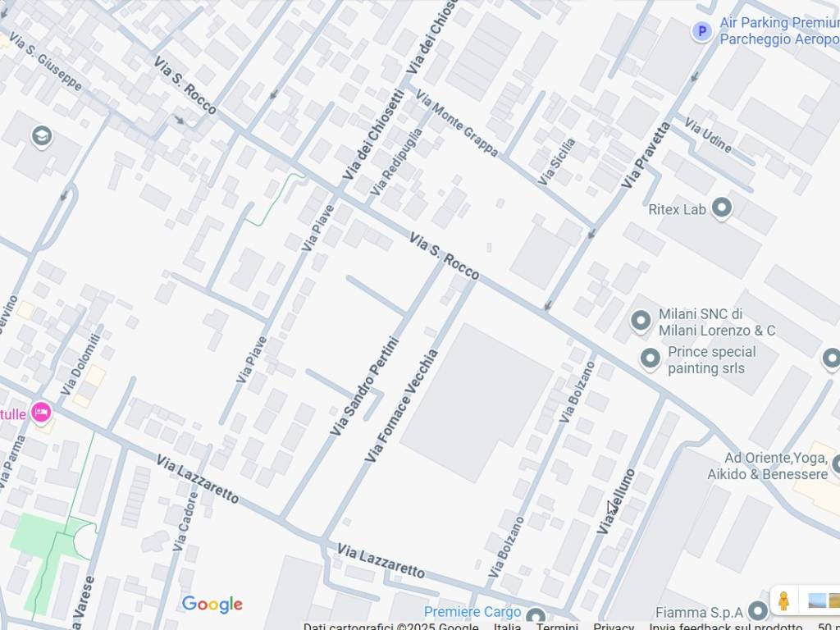Click the Privacy footer link
Viewport: 840px width, 630px height.
(x=614, y=626)
